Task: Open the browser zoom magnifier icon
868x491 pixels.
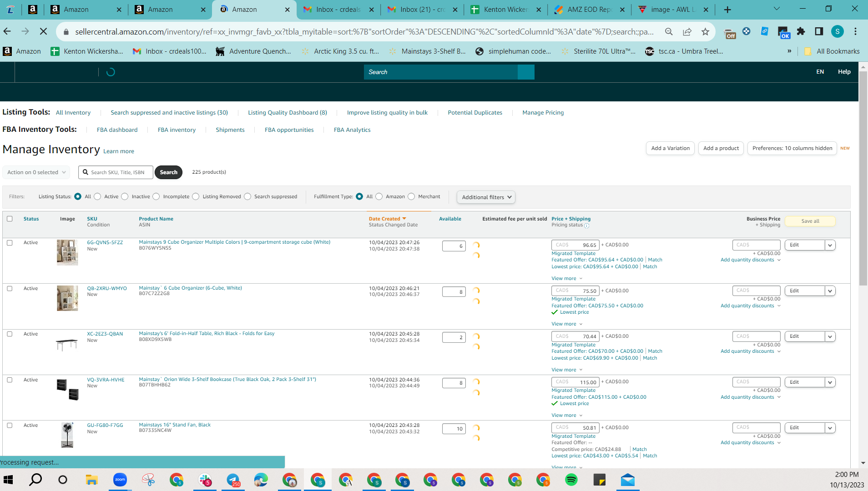Action: (x=669, y=31)
